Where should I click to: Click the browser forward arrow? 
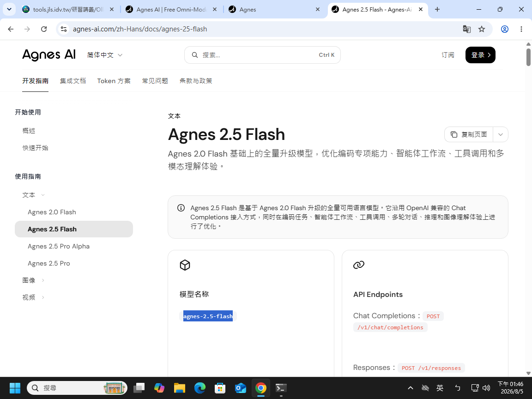(27, 29)
